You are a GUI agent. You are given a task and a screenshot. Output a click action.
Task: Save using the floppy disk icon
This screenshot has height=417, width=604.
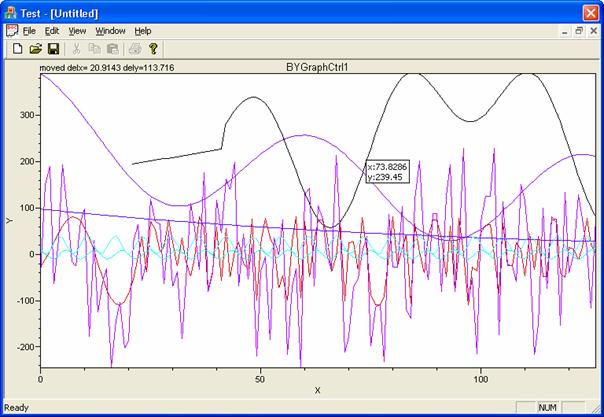53,48
